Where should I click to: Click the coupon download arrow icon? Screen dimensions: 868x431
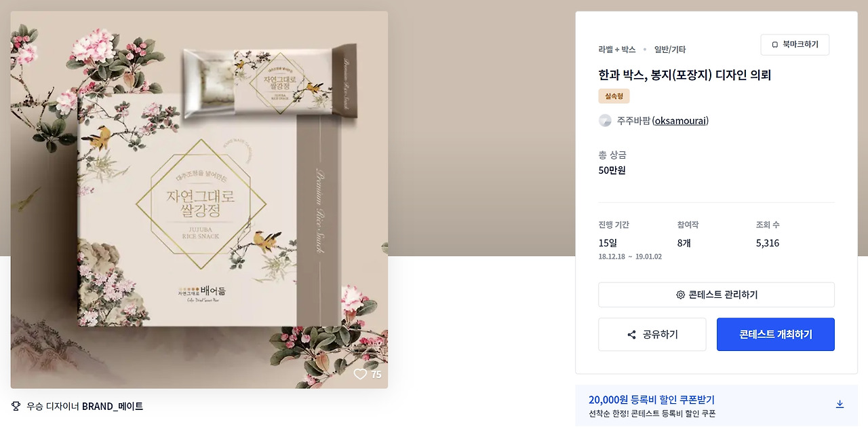pyautogui.click(x=840, y=405)
